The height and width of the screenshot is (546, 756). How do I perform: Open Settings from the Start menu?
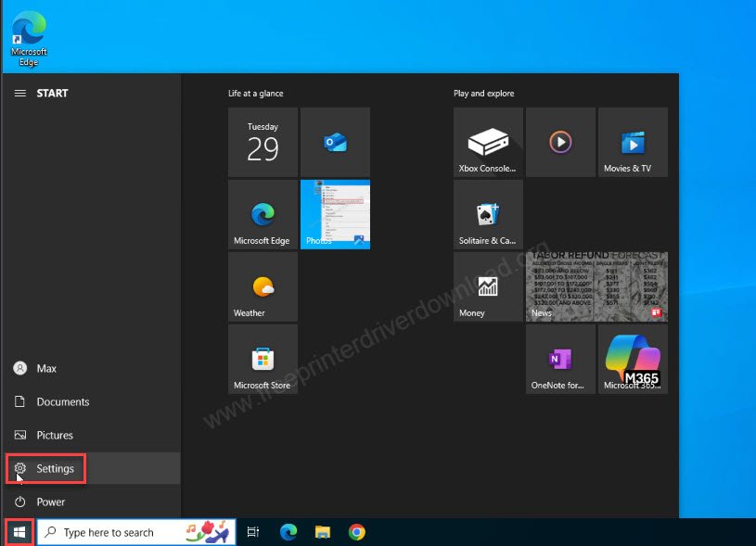click(x=92, y=468)
